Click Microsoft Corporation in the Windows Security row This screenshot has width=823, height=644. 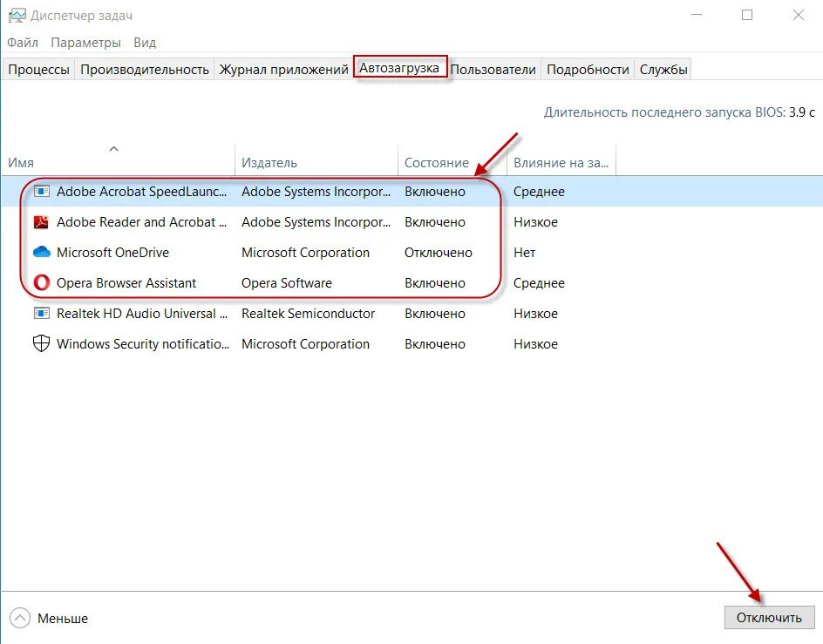coord(305,343)
